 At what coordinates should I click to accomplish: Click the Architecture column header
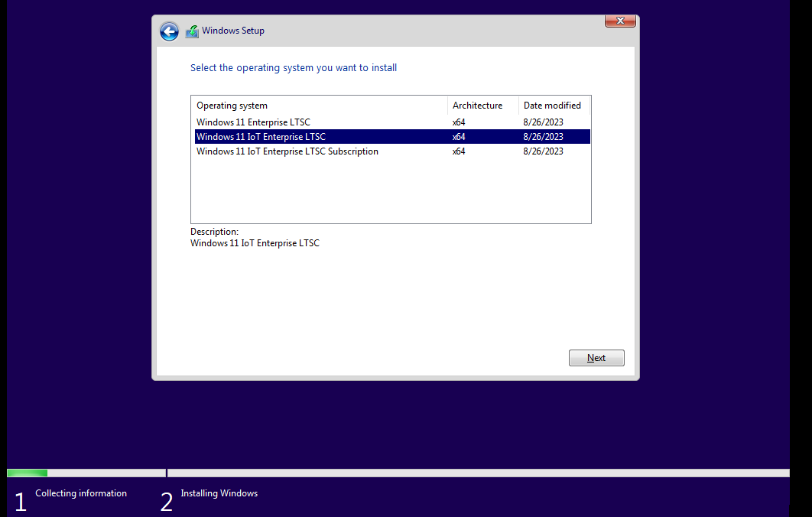[482, 106]
